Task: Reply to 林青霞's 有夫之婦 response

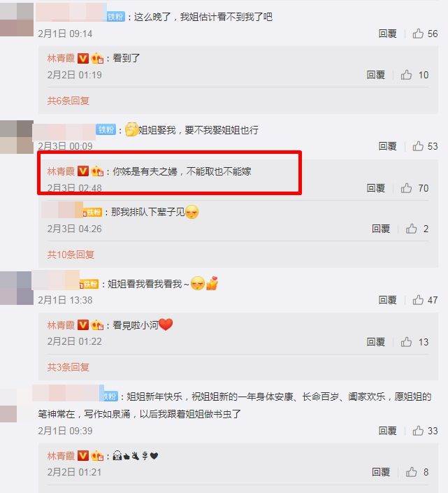Action: [376, 188]
